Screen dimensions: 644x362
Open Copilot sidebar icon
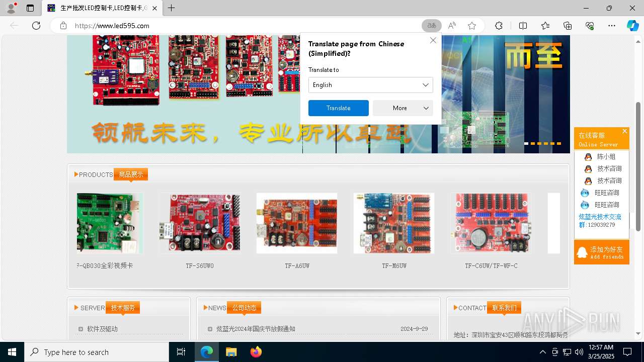point(632,26)
